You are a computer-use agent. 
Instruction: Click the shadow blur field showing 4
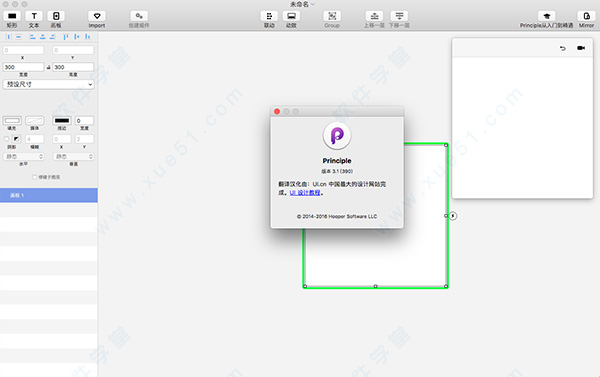35,139
